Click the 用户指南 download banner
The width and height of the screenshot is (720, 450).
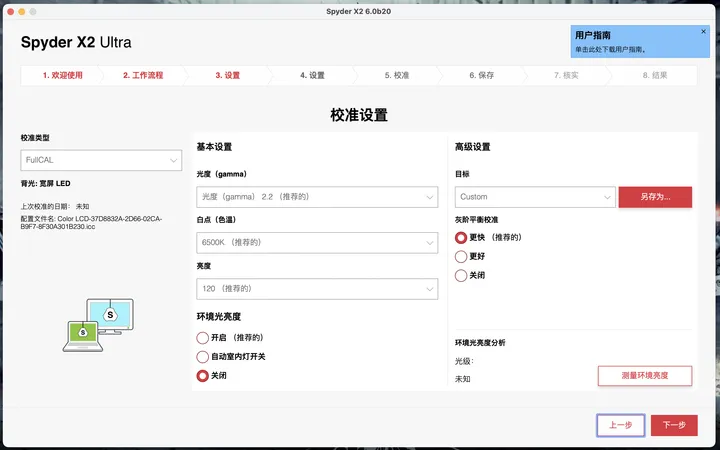pos(640,42)
